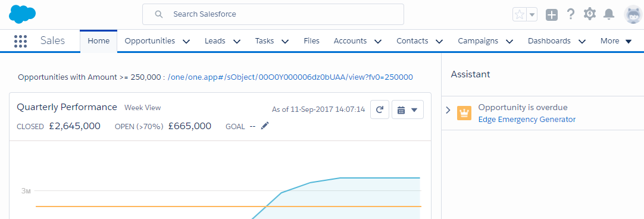The height and width of the screenshot is (219, 644).
Task: Go to the Home tab
Action: pos(99,41)
